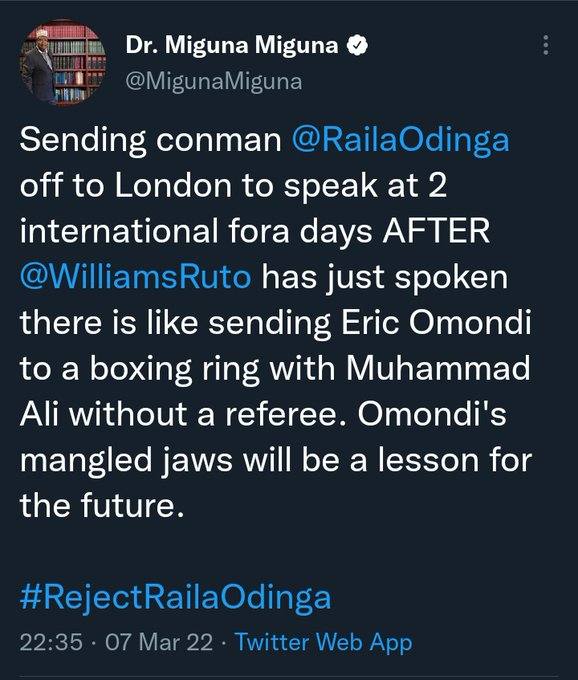Click the words 'Sending conman' in the tweet
Screen dimensions: 578x680
150,140
